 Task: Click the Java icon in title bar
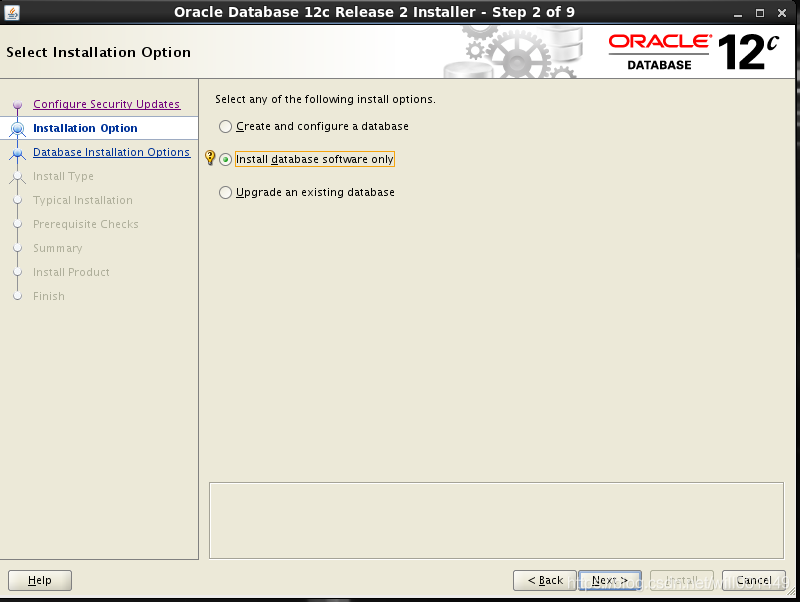(12, 12)
